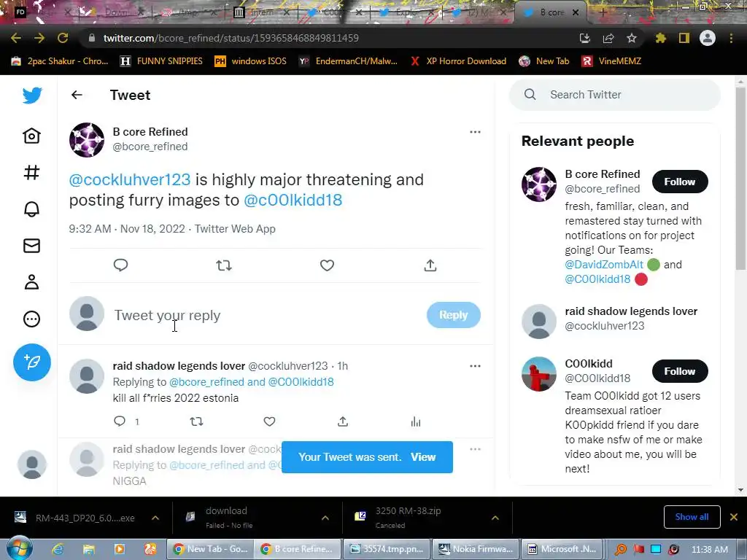Toggle browser side panel icon
The width and height of the screenshot is (747, 560).
click(684, 38)
